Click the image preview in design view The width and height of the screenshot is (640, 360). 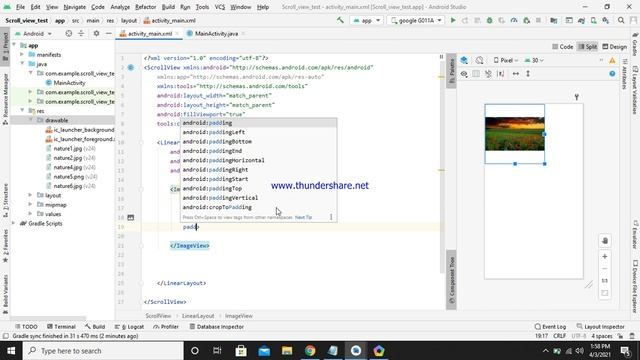(514, 134)
